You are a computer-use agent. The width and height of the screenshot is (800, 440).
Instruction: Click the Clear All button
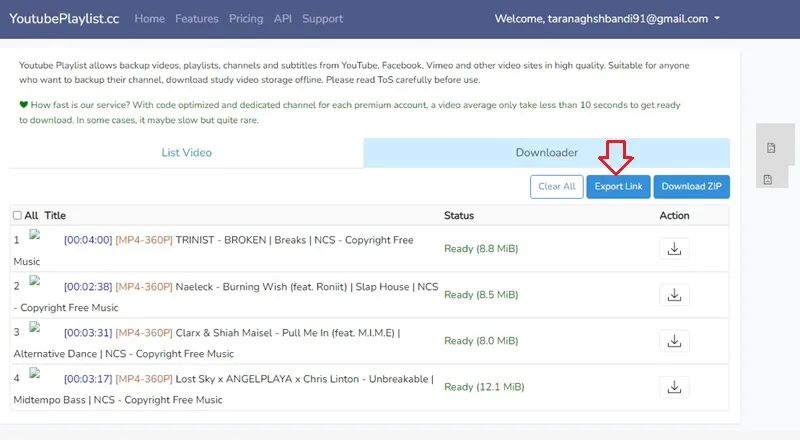[x=557, y=186]
